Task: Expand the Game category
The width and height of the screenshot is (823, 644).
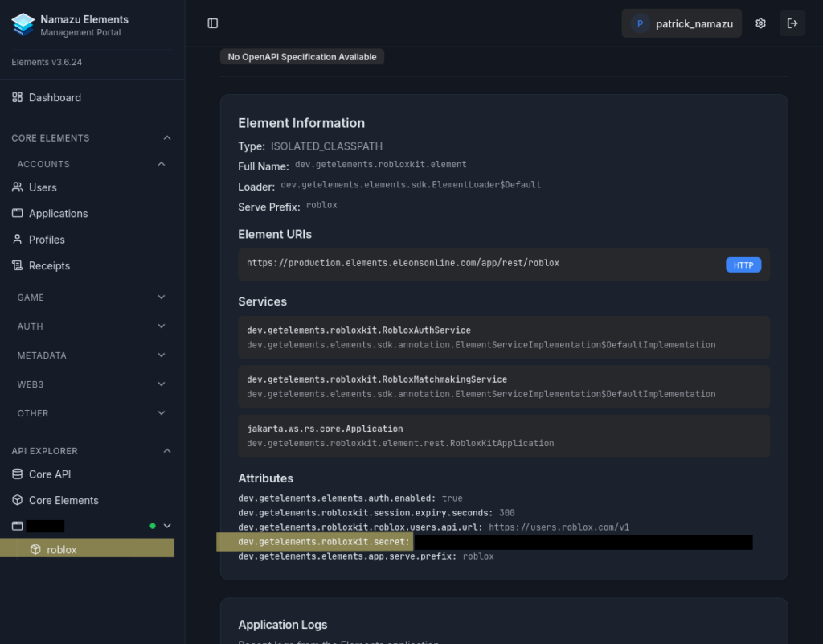Action: tap(162, 297)
